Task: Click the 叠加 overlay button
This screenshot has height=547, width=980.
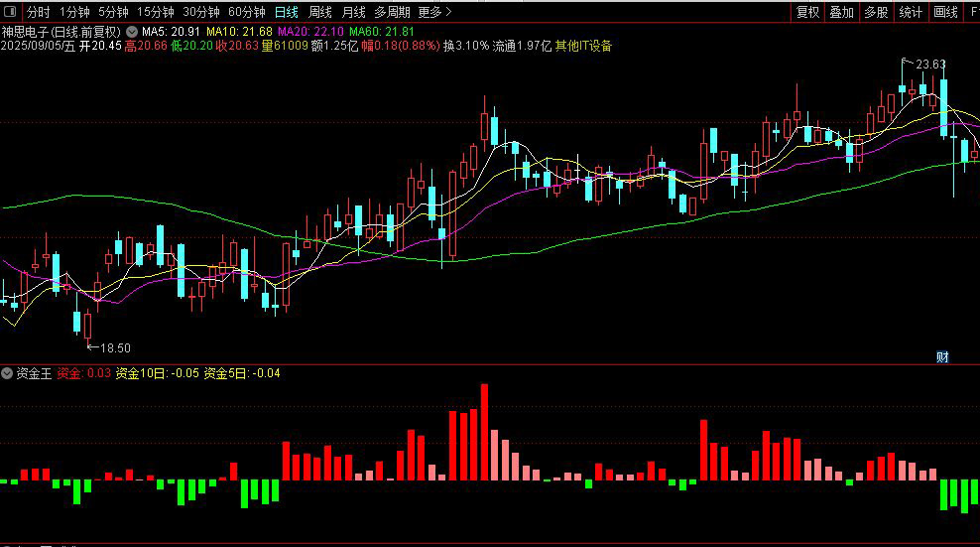Action: (841, 12)
